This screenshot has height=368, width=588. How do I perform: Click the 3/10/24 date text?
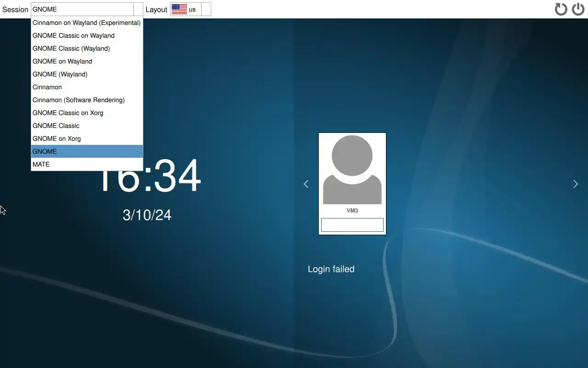pos(147,215)
